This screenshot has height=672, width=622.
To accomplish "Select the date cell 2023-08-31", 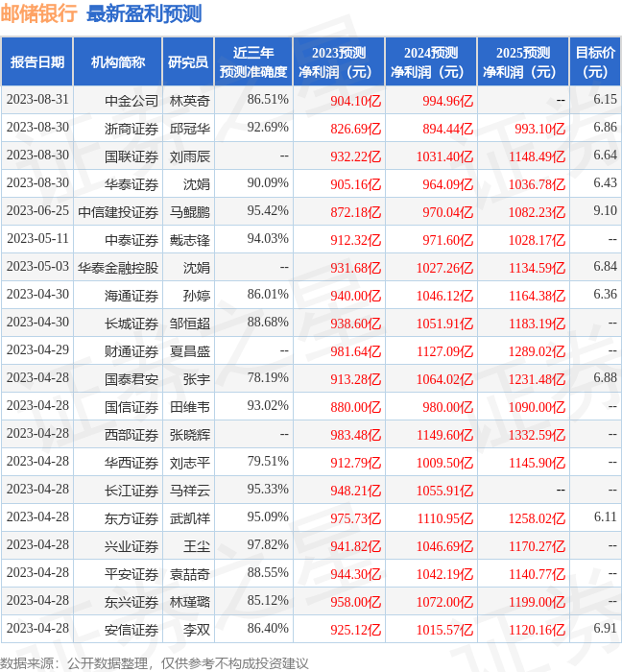I will pyautogui.click(x=37, y=100).
